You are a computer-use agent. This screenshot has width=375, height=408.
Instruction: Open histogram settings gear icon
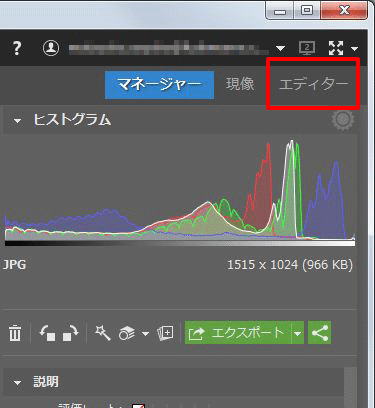point(343,119)
